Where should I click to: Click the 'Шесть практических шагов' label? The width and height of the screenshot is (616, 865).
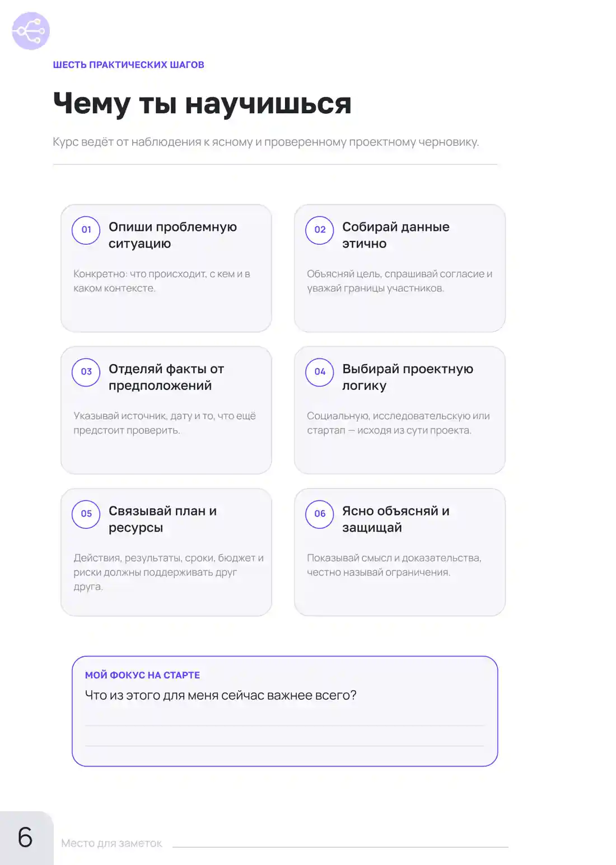pos(128,65)
